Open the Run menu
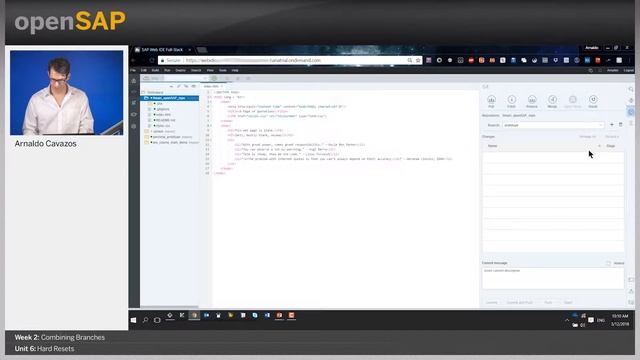 167,70
